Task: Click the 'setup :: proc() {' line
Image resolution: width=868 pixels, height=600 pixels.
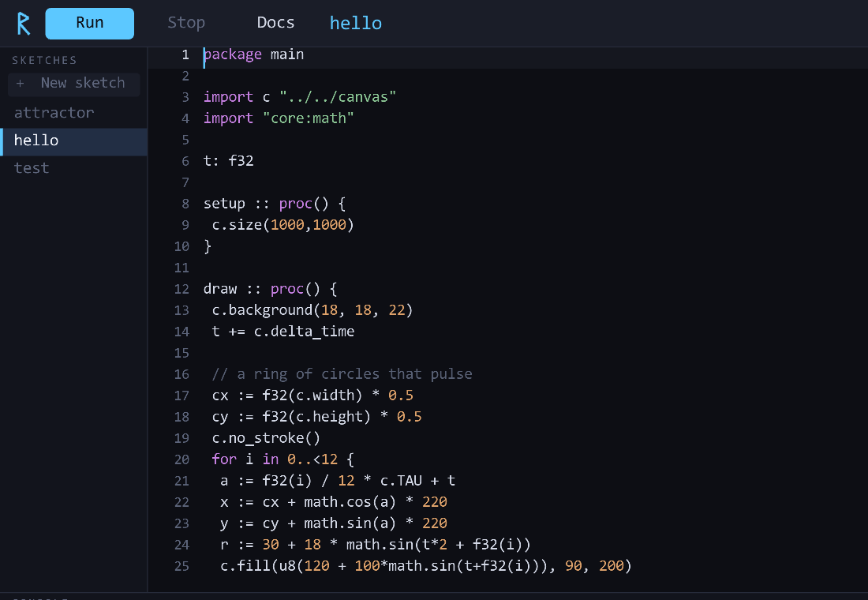Action: pyautogui.click(x=274, y=204)
